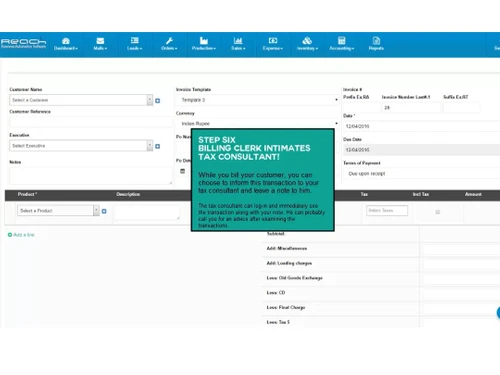Focus the Less: Old Goods Exchange field
The image size is (500, 375).
coord(462,279)
